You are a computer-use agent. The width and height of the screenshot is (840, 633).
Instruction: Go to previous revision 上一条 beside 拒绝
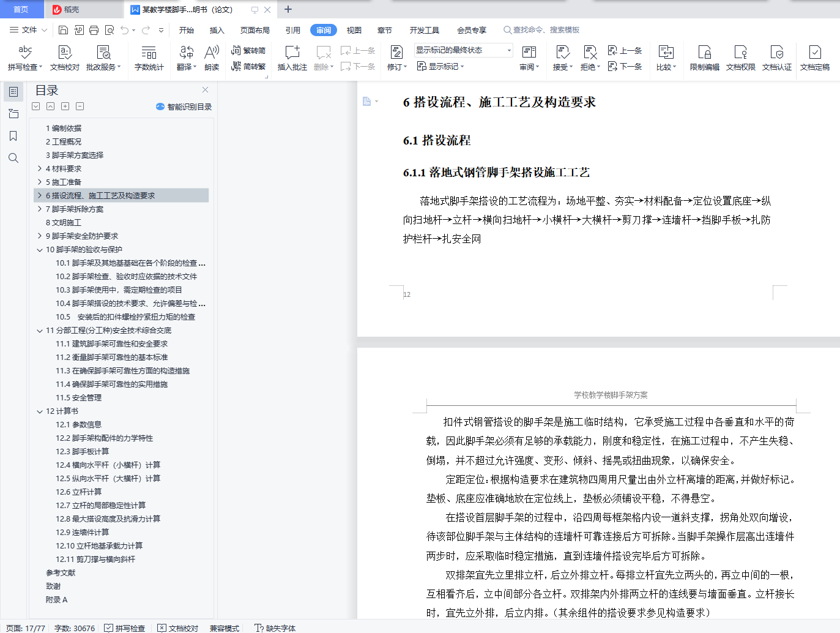(x=625, y=50)
